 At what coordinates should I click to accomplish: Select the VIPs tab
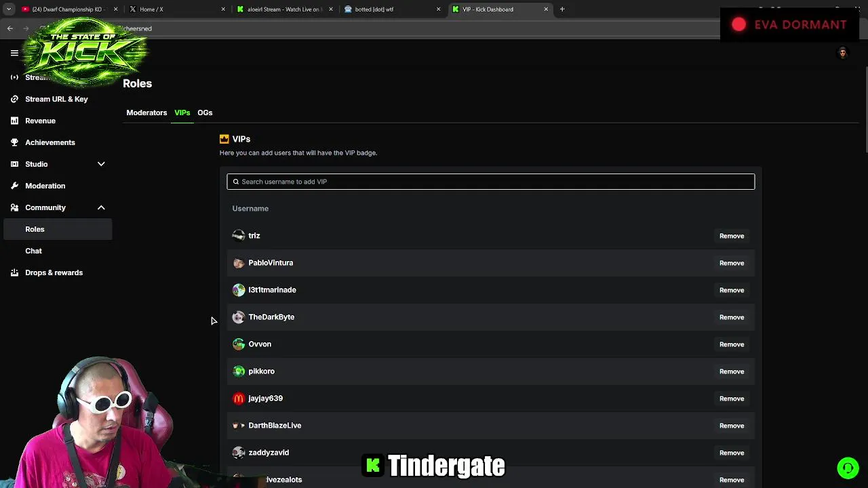coord(182,113)
